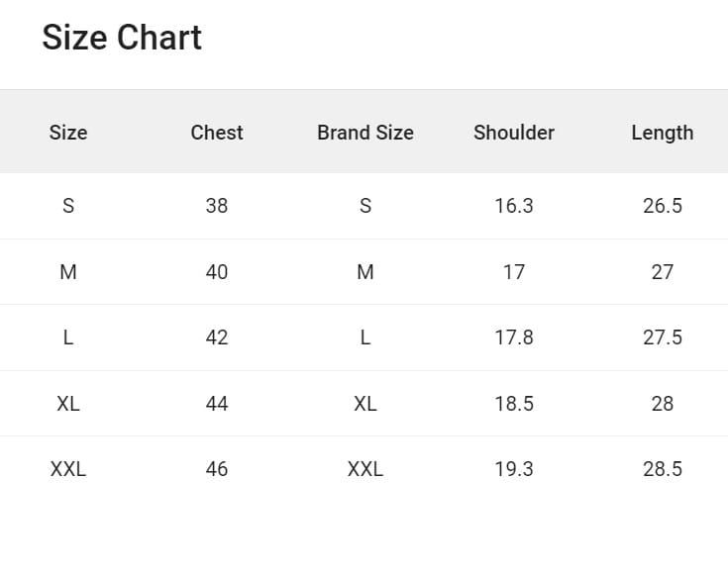The width and height of the screenshot is (728, 576).
Task: Select chest value 38 cell
Action: pyautogui.click(x=217, y=206)
